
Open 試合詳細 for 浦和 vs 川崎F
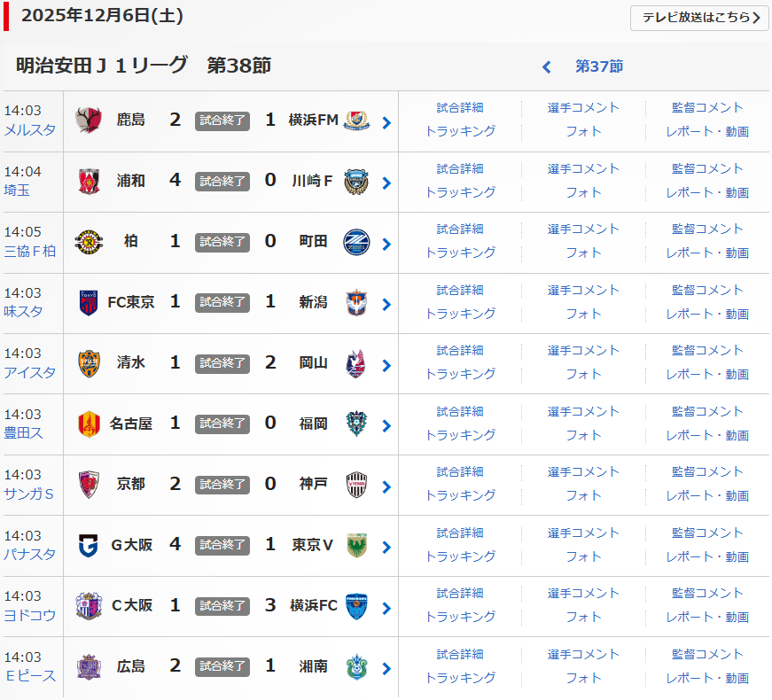[x=460, y=168]
